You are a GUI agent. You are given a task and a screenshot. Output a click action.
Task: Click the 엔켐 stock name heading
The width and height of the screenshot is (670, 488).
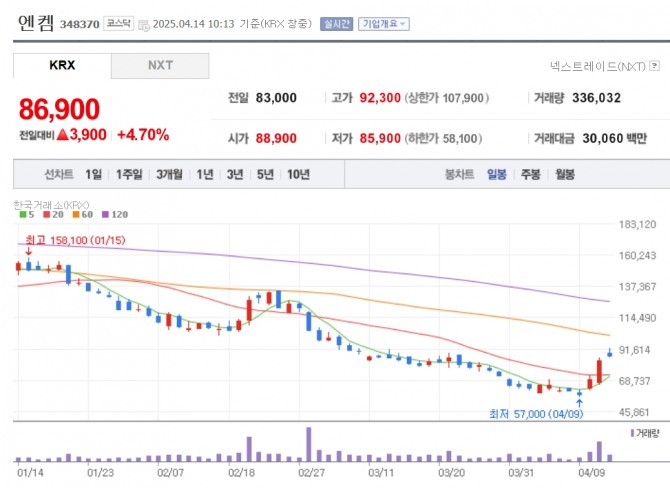(x=36, y=23)
